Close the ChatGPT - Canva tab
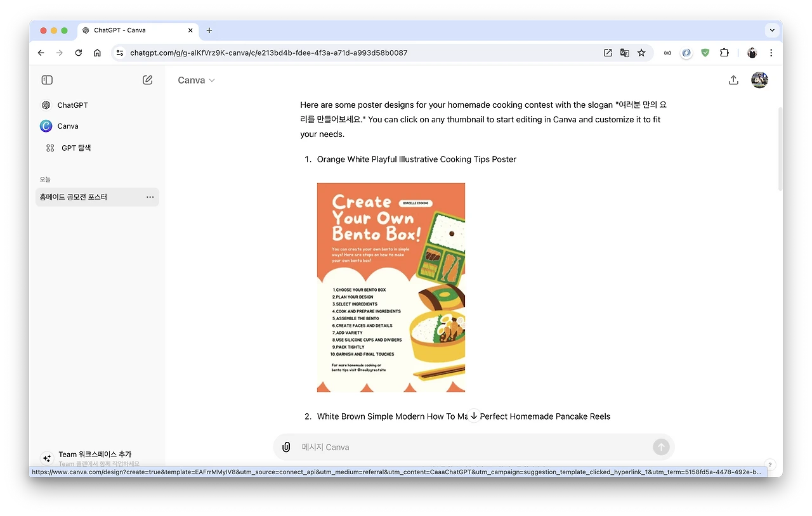 [190, 30]
